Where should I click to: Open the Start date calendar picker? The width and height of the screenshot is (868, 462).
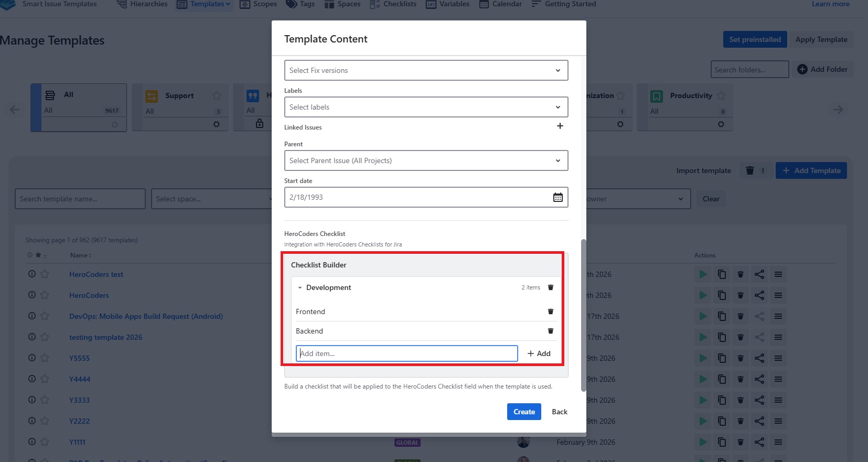pos(558,197)
